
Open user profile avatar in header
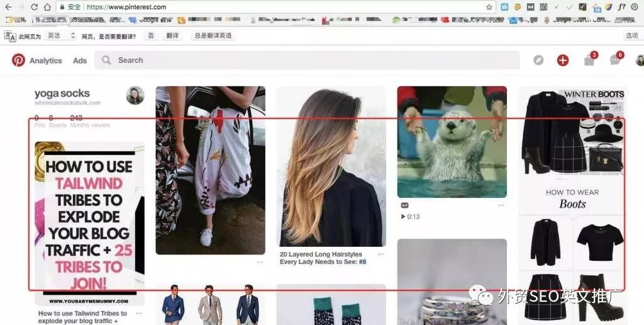click(640, 60)
